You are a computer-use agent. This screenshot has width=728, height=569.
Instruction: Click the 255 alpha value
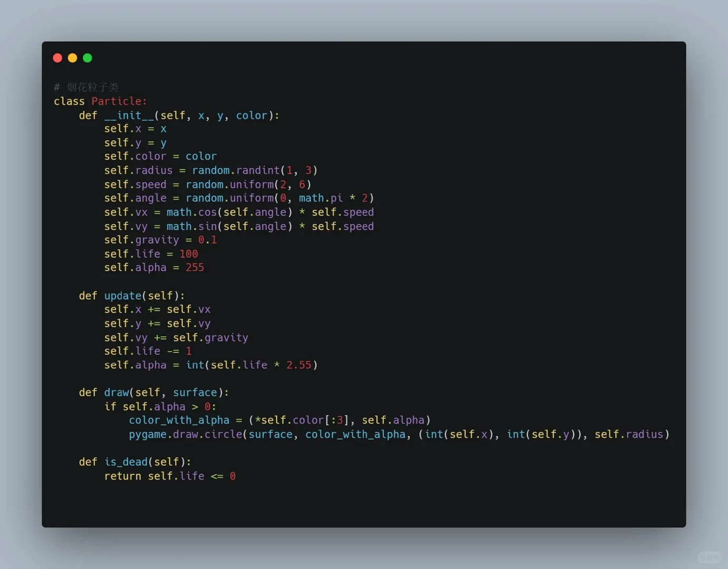[195, 268]
